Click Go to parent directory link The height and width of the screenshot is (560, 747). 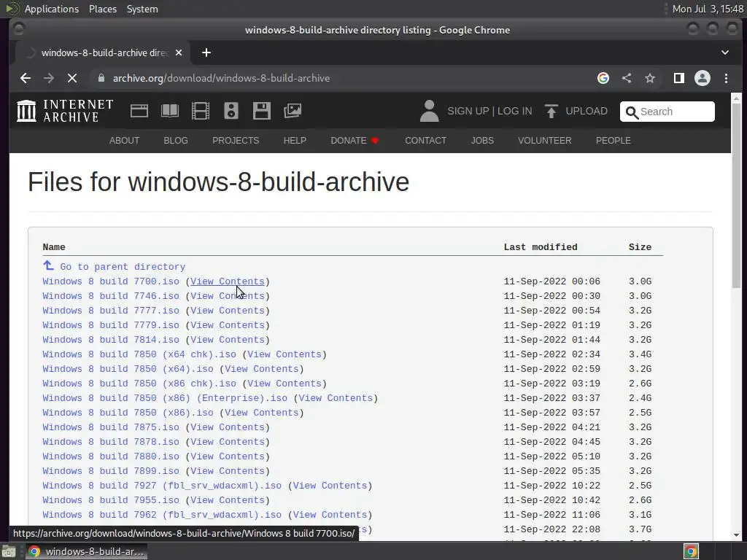click(x=123, y=267)
